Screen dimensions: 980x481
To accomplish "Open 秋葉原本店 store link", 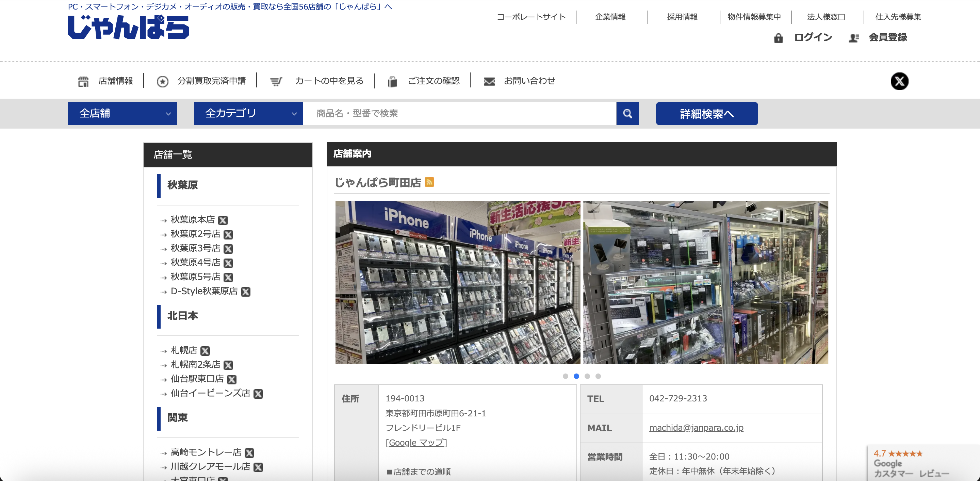I will pos(193,220).
